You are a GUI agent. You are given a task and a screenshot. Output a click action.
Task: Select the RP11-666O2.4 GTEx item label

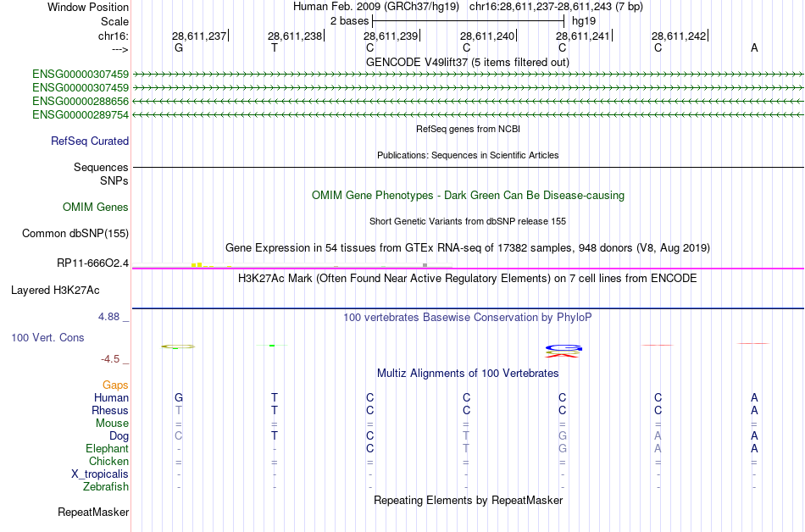[x=93, y=263]
